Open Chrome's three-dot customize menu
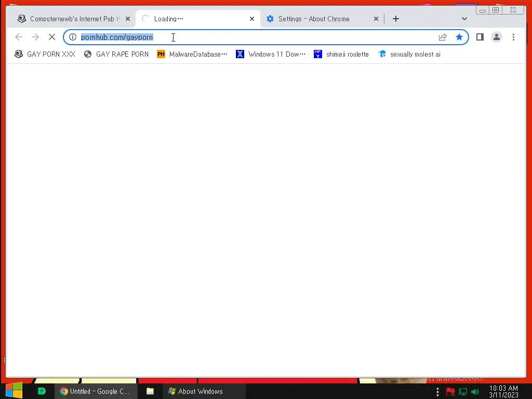This screenshot has width=532, height=399. [513, 37]
